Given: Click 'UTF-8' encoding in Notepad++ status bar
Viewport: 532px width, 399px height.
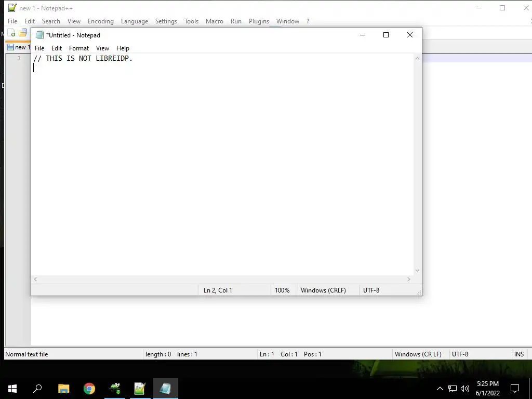Looking at the screenshot, I should [x=460, y=354].
